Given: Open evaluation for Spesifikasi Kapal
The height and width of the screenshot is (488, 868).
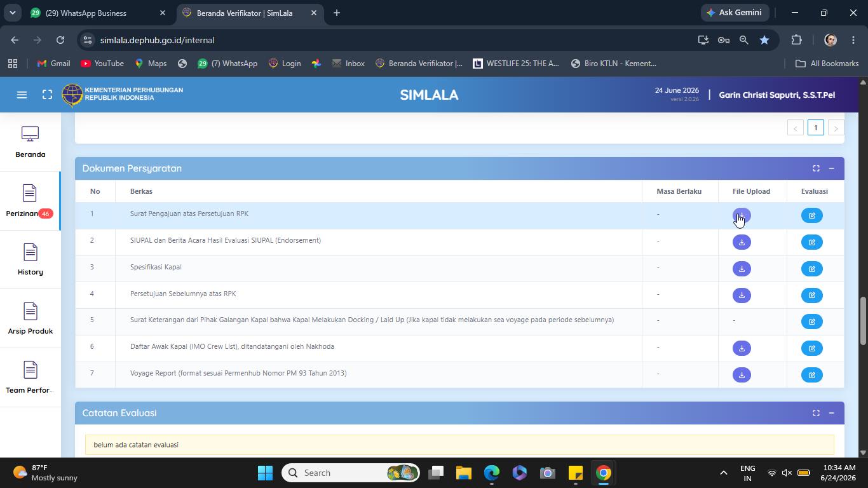Looking at the screenshot, I should (x=811, y=269).
